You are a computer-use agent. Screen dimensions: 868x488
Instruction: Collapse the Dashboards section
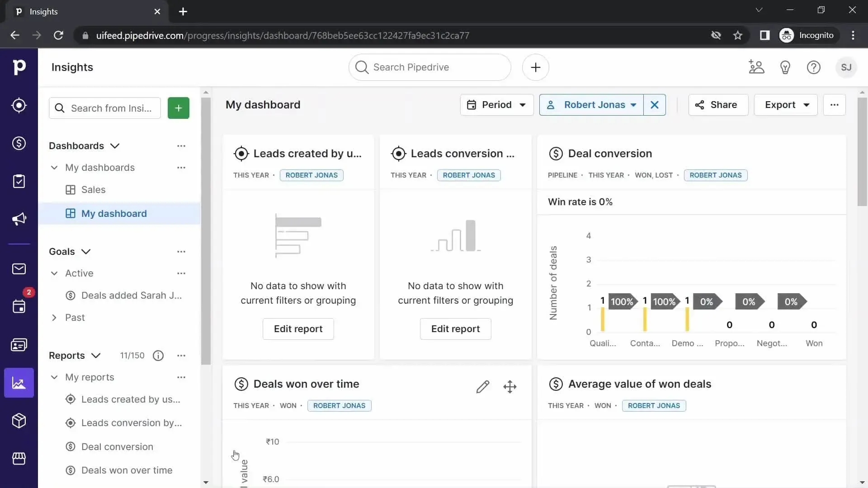tap(115, 146)
